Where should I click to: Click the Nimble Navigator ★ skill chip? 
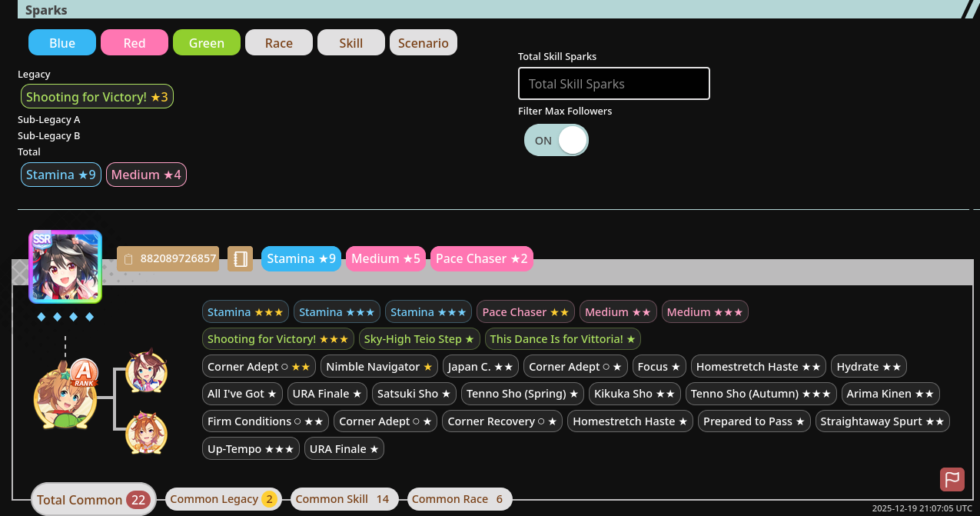(x=380, y=367)
